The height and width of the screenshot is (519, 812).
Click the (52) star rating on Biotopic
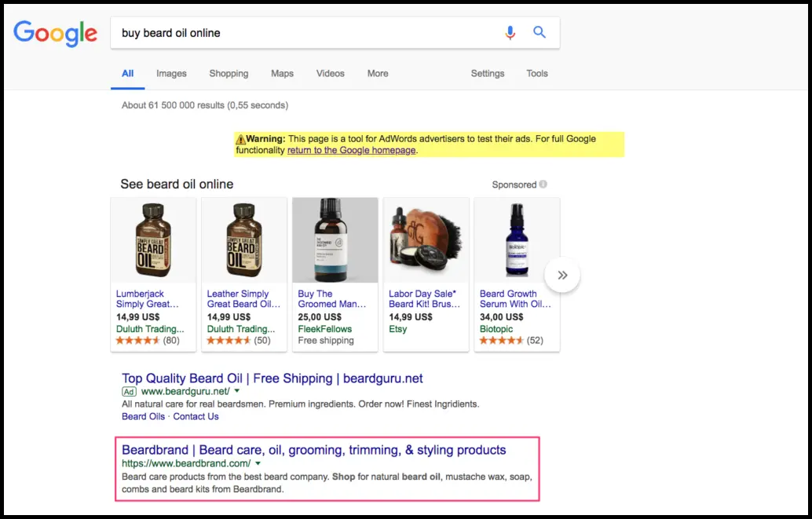click(512, 340)
